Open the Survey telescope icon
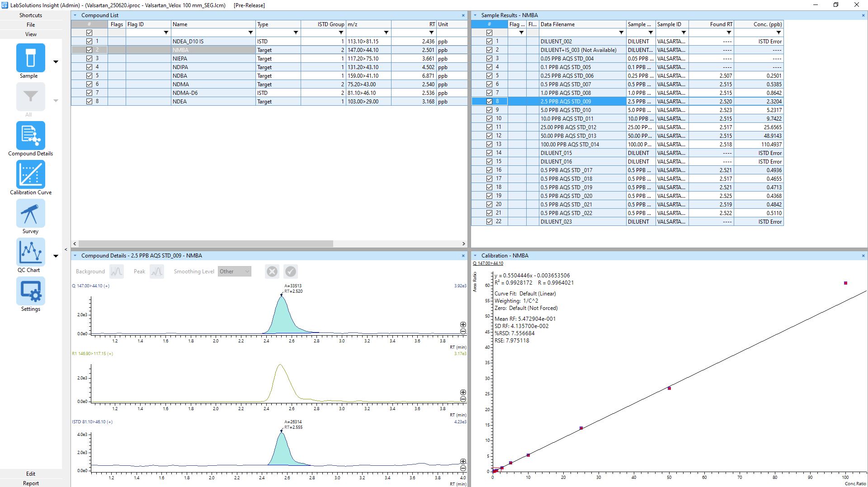The height and width of the screenshot is (487, 868). 31,213
